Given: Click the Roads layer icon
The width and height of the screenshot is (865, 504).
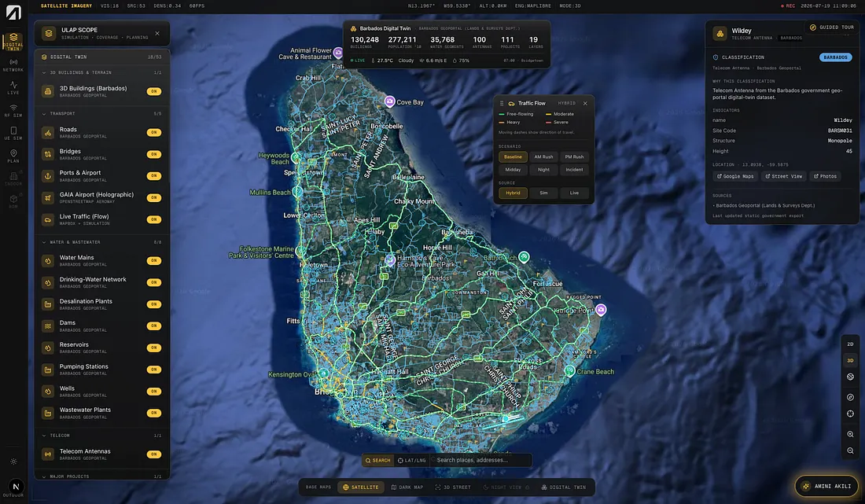Looking at the screenshot, I should point(48,132).
